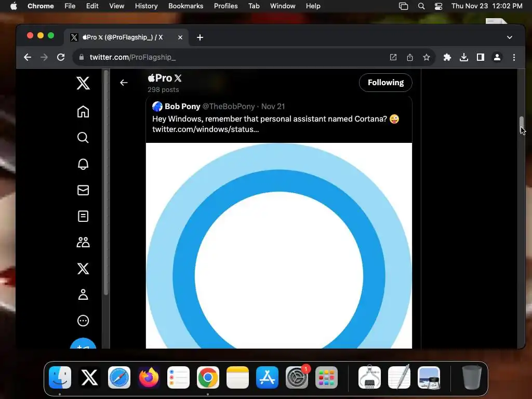Image resolution: width=532 pixels, height=399 pixels.
Task: Open Chrome downloads icon
Action: coord(464,57)
